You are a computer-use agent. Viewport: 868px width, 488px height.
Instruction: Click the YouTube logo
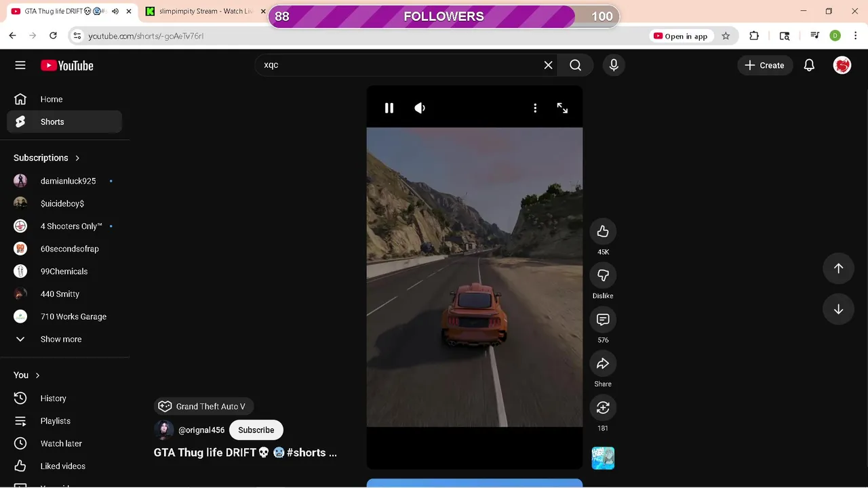coord(66,66)
